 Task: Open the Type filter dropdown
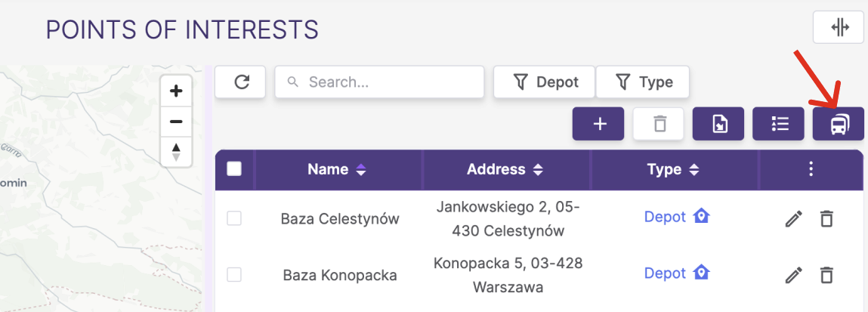click(x=643, y=82)
